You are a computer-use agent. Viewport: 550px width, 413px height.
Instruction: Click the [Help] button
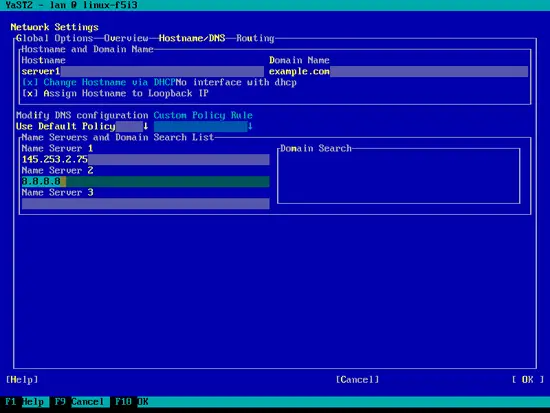[22, 380]
